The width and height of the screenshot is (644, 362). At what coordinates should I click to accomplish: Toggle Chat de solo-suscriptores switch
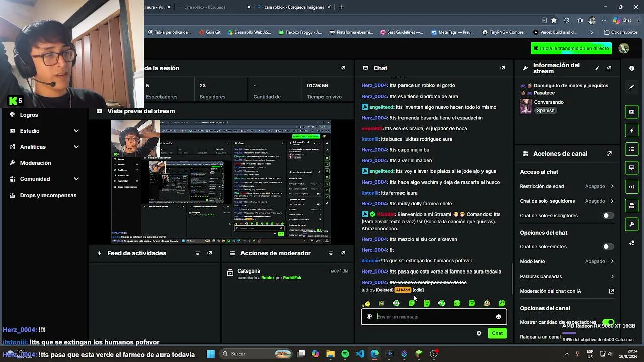click(x=608, y=216)
